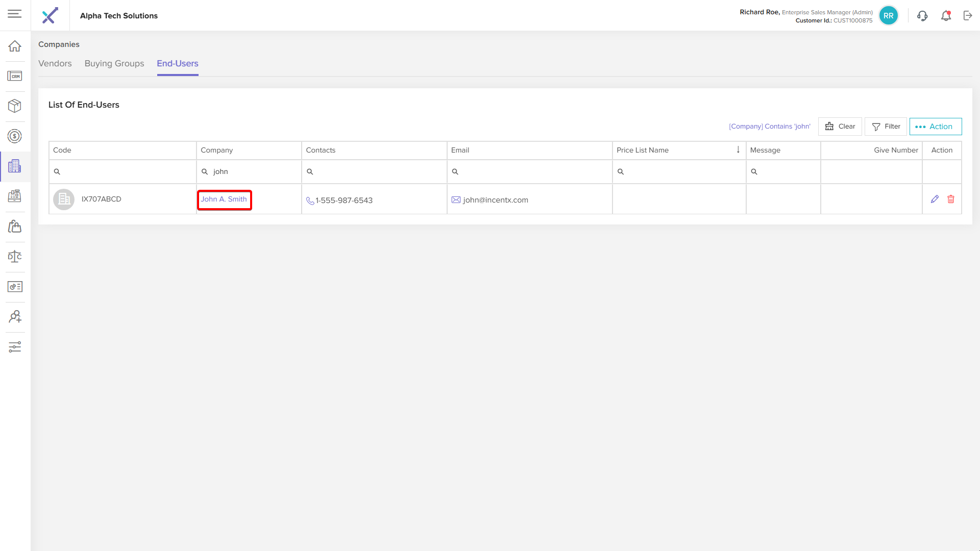Click the Filter button

tap(886, 127)
